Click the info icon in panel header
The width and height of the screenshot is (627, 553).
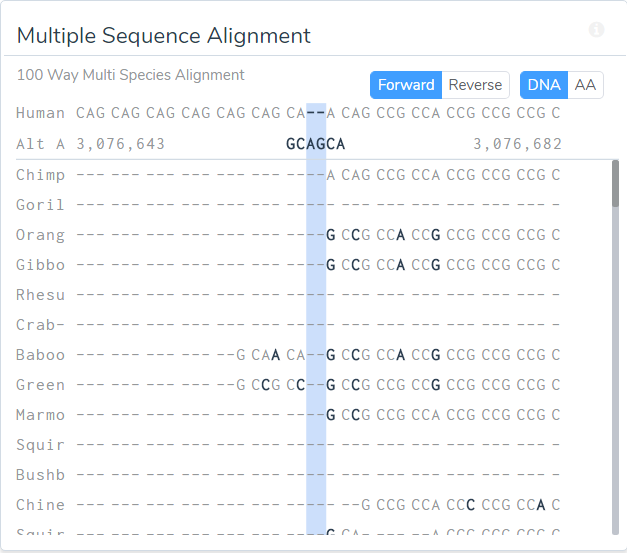pos(597,30)
